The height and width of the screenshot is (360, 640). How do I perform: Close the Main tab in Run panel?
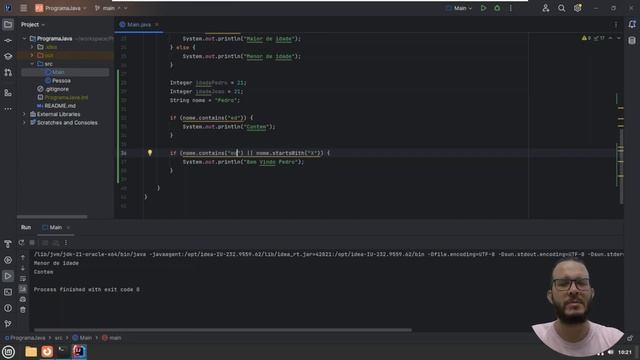pos(68,227)
